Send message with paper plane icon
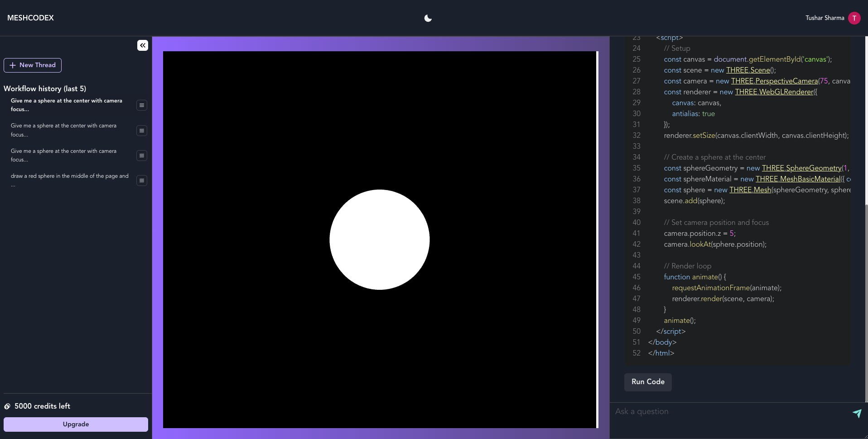This screenshot has height=439, width=868. (857, 413)
